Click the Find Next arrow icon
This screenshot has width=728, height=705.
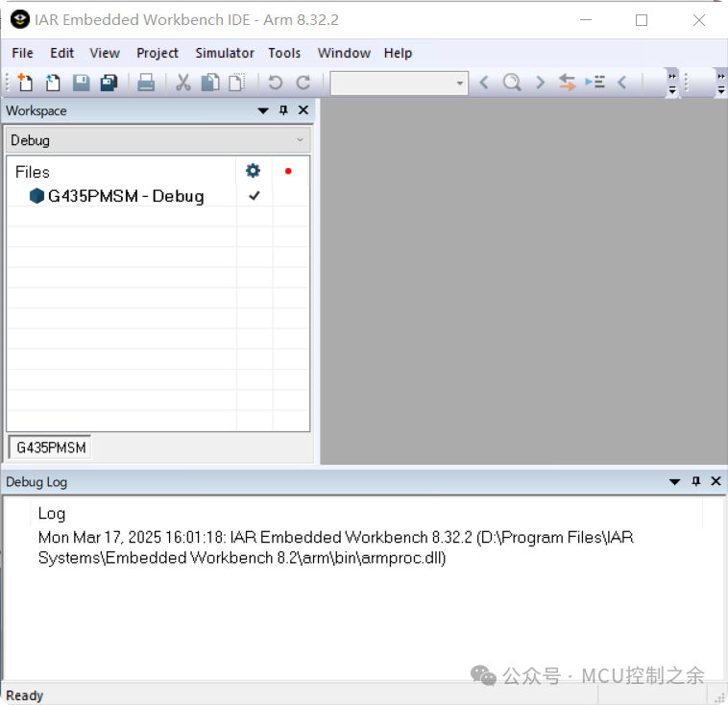540,83
